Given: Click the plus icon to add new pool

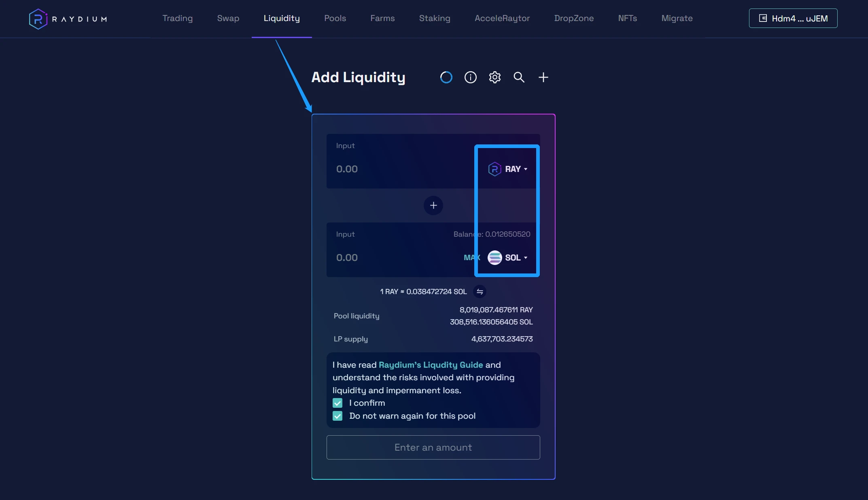Looking at the screenshot, I should (542, 77).
